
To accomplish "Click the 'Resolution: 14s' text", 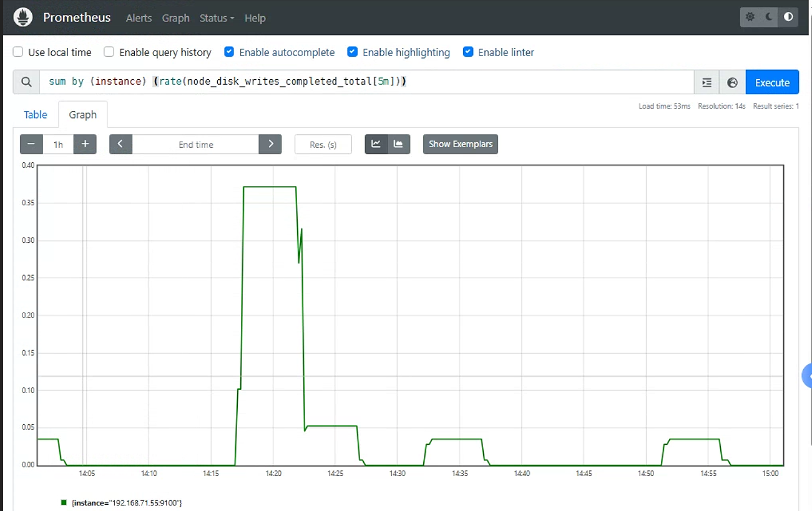I will pyautogui.click(x=722, y=106).
